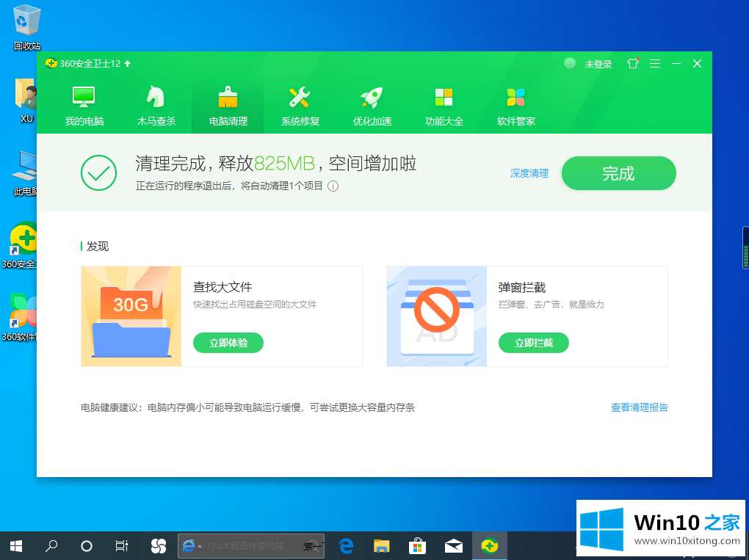Open the Windows Start menu
Image resolution: width=749 pixels, height=560 pixels.
point(15,545)
